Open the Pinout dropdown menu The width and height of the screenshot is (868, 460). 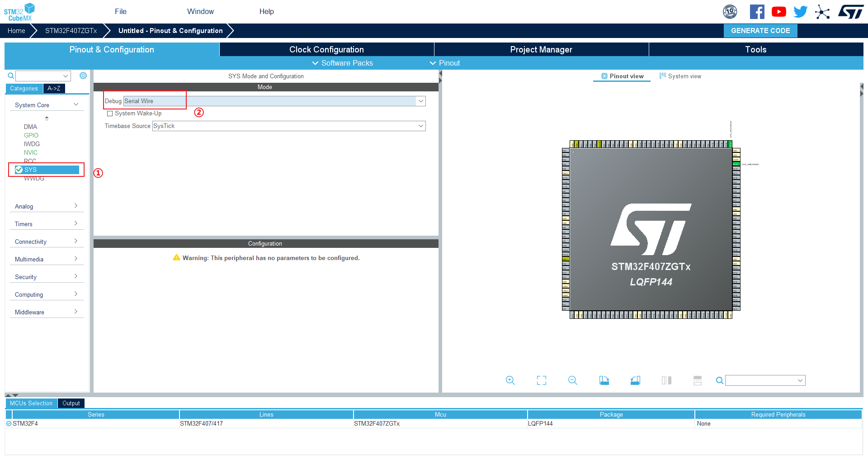coord(445,63)
